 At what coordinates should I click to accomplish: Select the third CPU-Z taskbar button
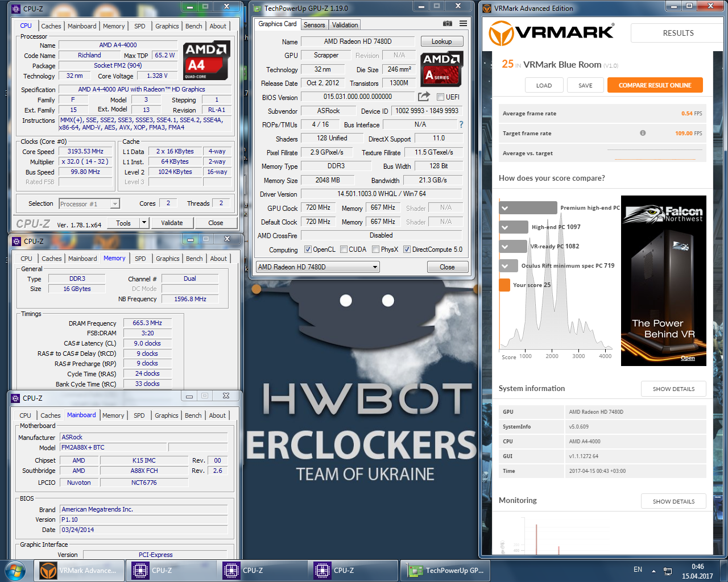[x=353, y=571]
